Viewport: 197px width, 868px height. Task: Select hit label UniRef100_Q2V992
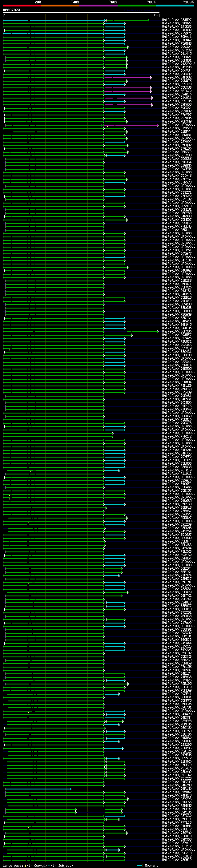177,142
